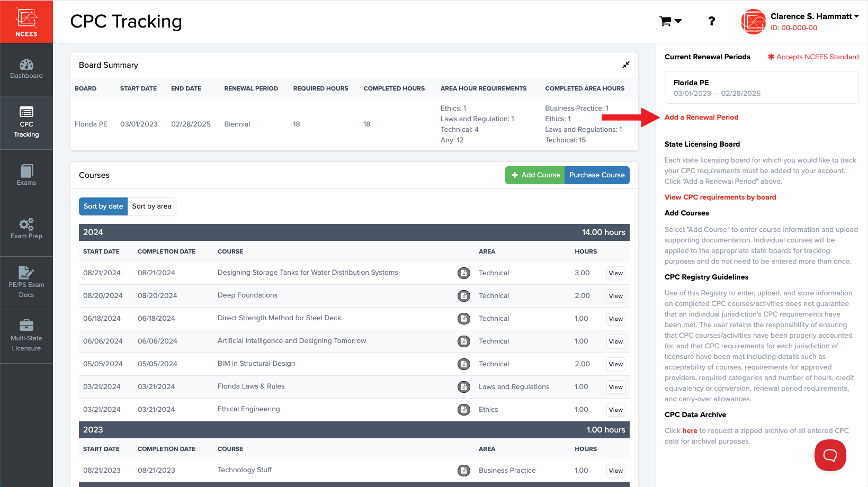
Task: Collapse the Board Summary panel
Action: pos(626,65)
